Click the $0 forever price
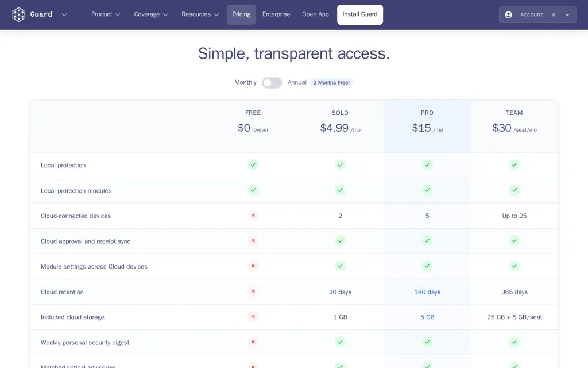This screenshot has width=588, height=368. 253,128
